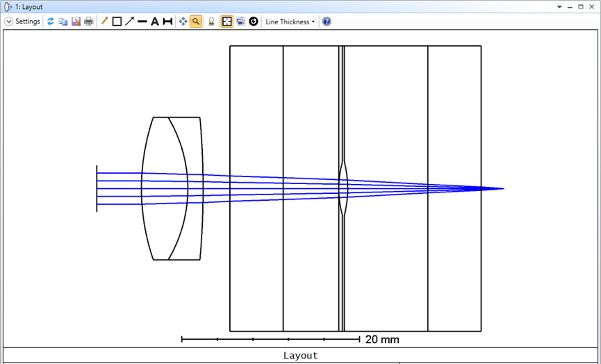
Task: Select the arrow drawing tool
Action: 129,22
